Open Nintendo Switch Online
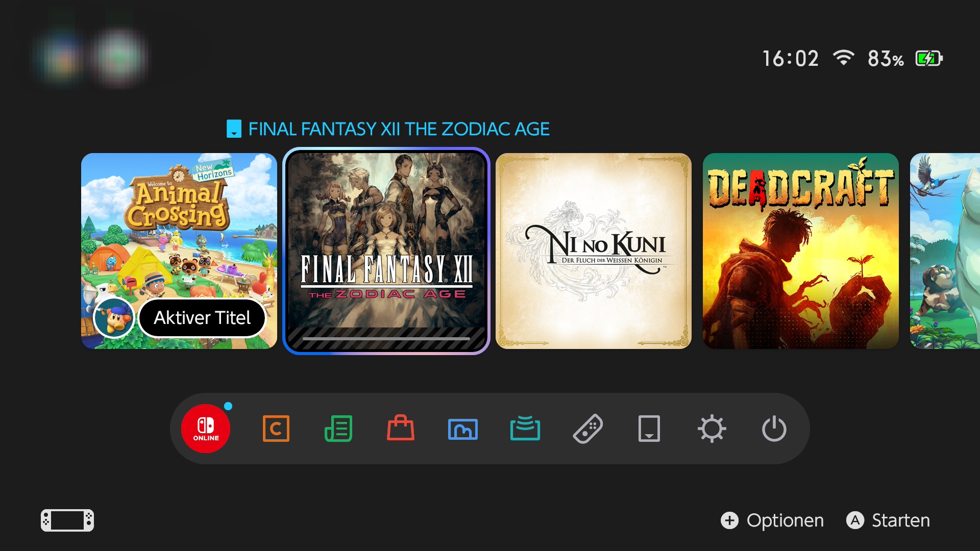This screenshot has height=551, width=980. tap(206, 429)
